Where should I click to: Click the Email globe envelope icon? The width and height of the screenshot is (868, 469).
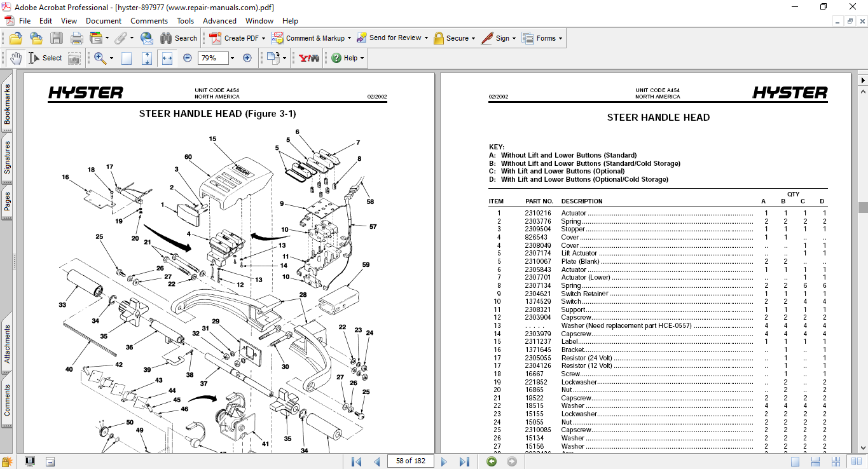tap(147, 38)
